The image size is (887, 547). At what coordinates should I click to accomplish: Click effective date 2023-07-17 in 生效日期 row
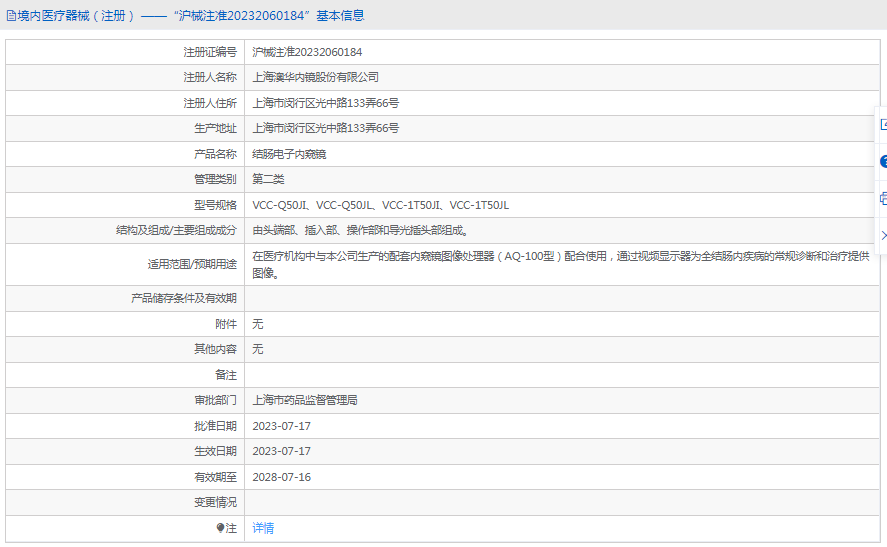tap(282, 451)
